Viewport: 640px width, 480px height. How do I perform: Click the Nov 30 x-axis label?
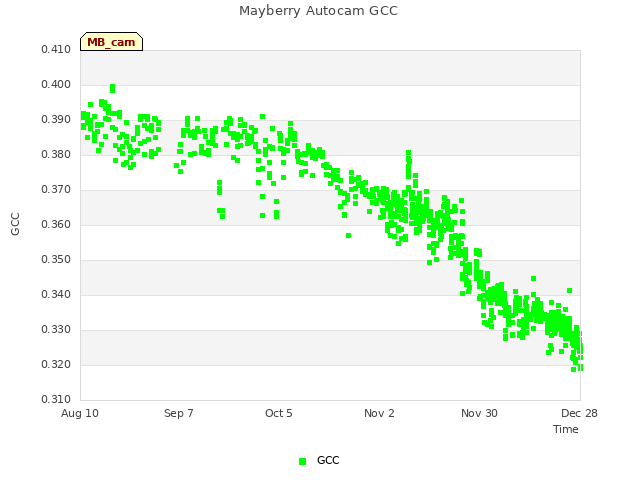pyautogui.click(x=479, y=413)
